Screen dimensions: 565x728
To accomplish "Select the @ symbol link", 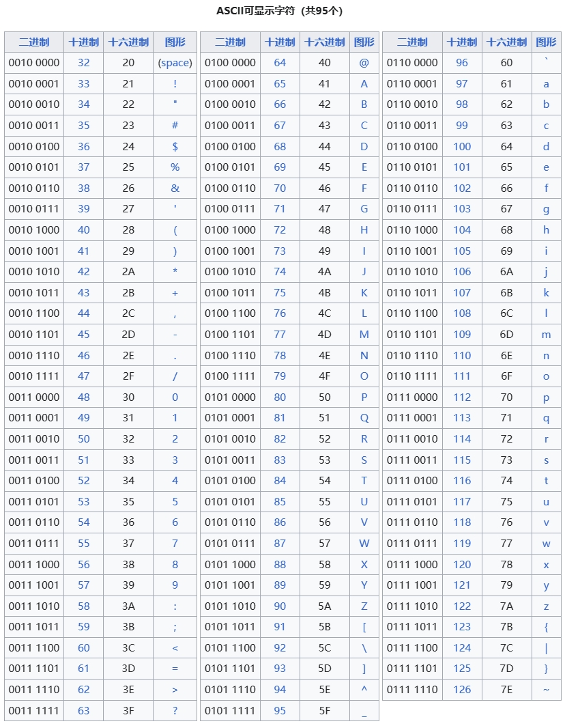I will 364,63.
